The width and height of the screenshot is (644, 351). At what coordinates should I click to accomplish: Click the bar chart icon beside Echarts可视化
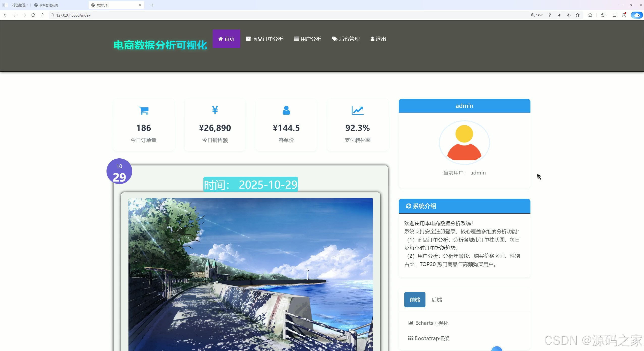tap(410, 323)
